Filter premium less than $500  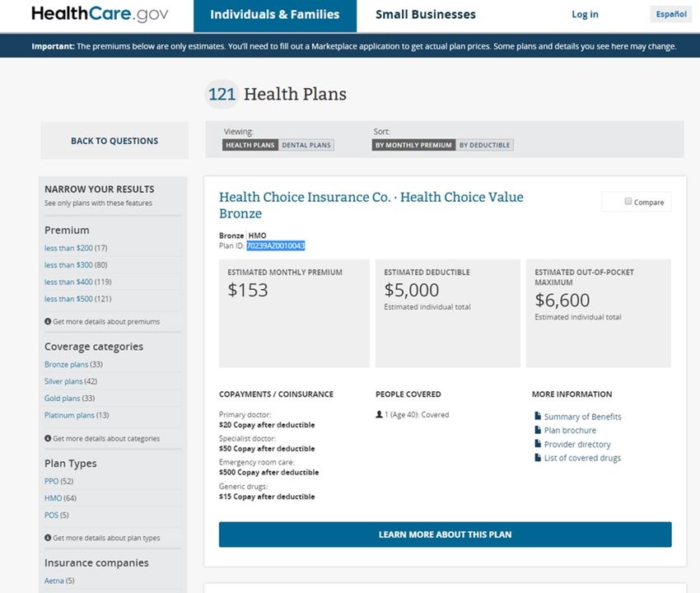tap(68, 299)
